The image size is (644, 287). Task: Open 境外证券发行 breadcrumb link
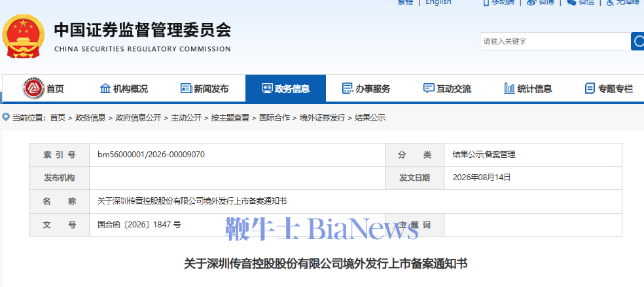[x=323, y=118]
